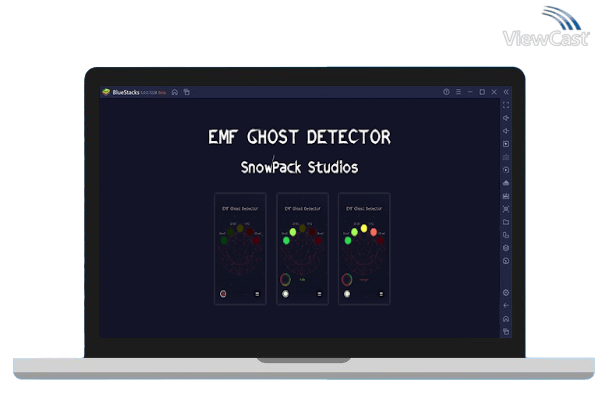Image resolution: width=602 pixels, height=414 pixels.
Task: Click the hexagon box icon in sidebar
Action: [506, 248]
